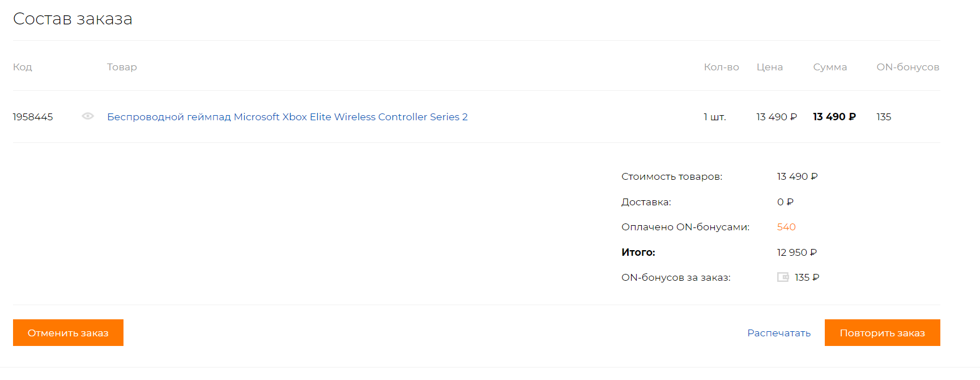Click the Цена column header
The image size is (980, 380).
[x=769, y=67]
